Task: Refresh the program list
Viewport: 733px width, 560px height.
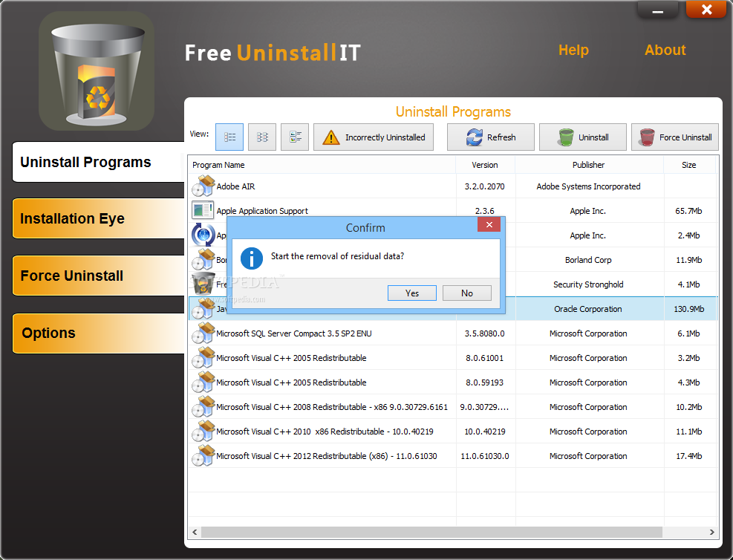Action: coord(491,137)
